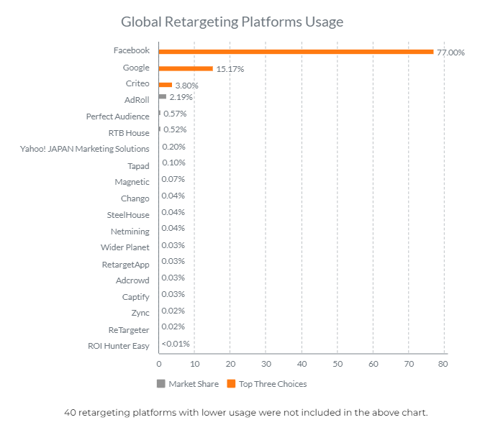Click the Netmining label
The height and width of the screenshot is (448, 498).
point(130,232)
